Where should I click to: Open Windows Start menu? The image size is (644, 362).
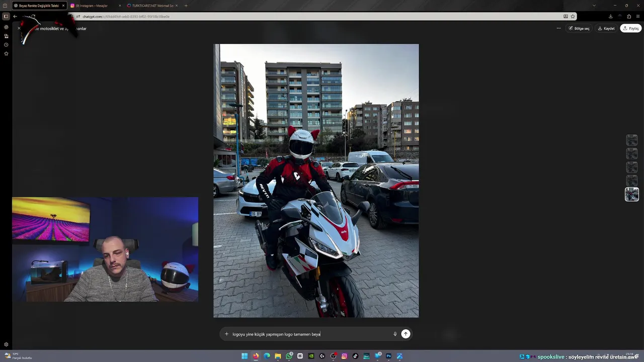245,356
